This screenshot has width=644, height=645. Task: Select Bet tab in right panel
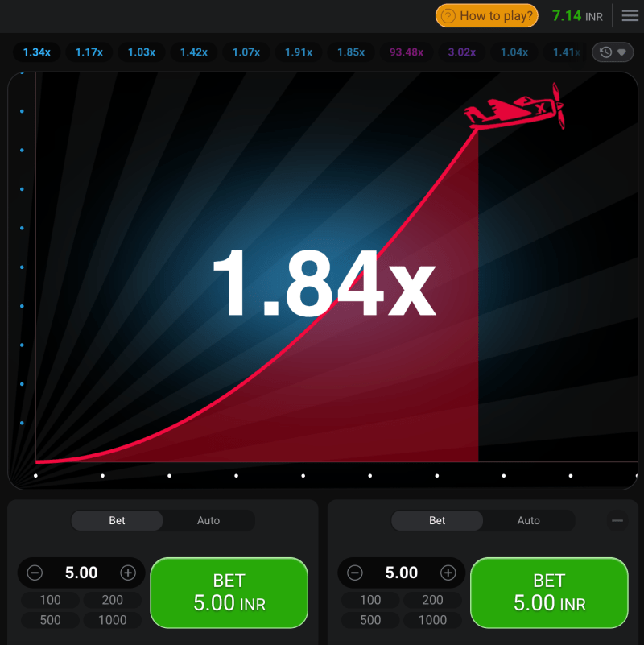point(437,521)
